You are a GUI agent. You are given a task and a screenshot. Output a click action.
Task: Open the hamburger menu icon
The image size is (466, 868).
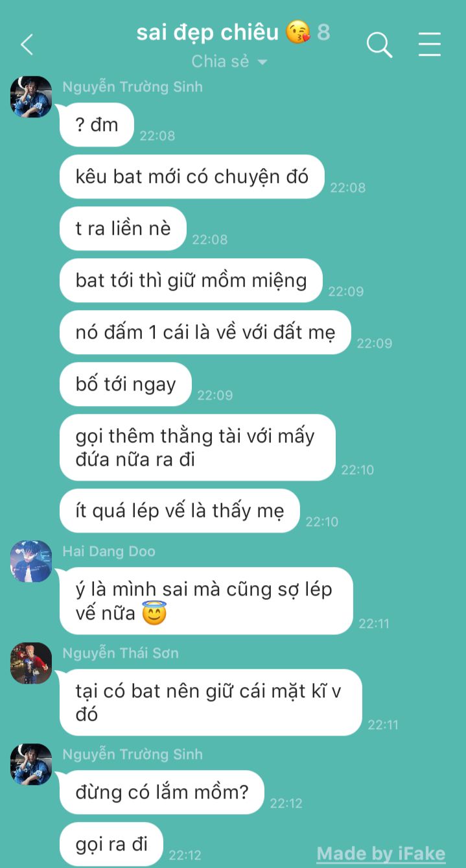tap(429, 45)
